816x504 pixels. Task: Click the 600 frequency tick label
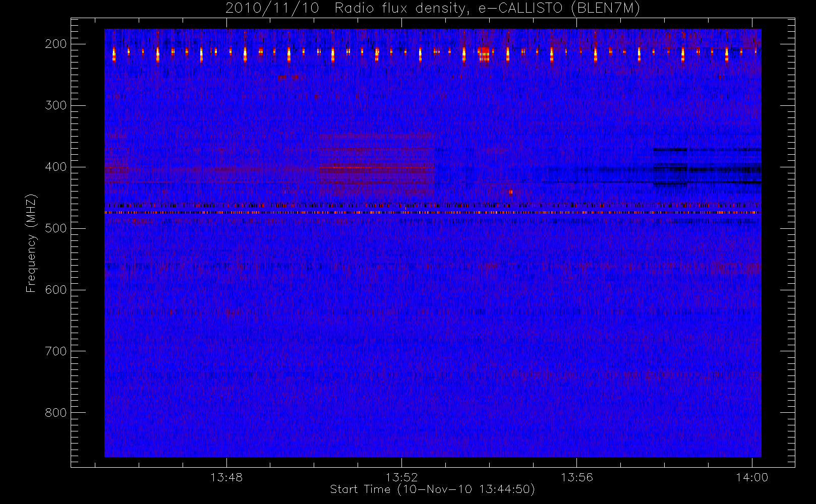[x=56, y=290]
